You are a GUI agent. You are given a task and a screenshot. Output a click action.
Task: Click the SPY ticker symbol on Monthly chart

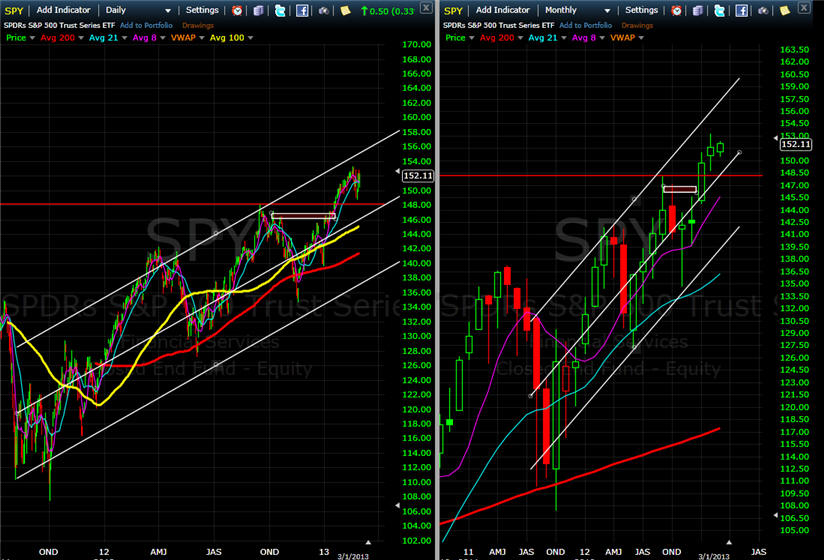coord(453,11)
